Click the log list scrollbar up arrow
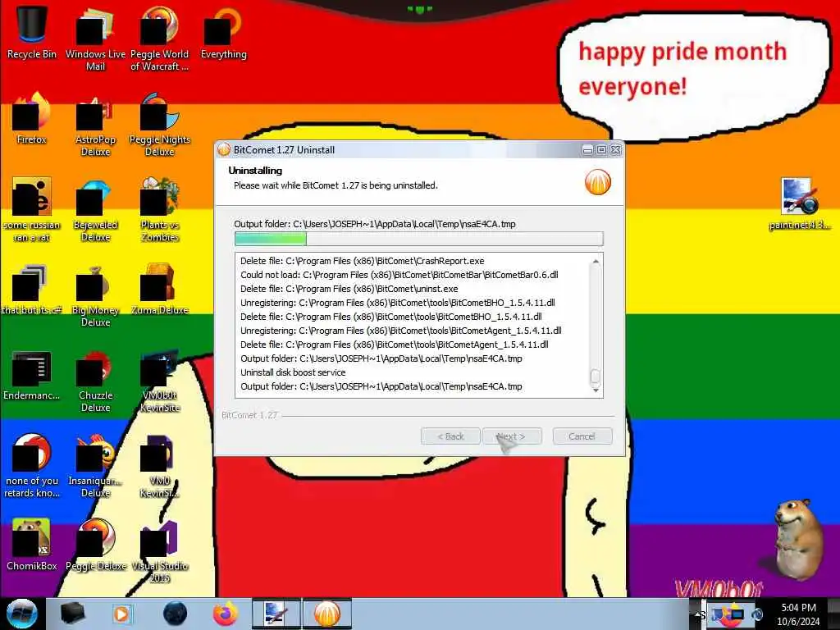The height and width of the screenshot is (630, 840). pos(596,262)
